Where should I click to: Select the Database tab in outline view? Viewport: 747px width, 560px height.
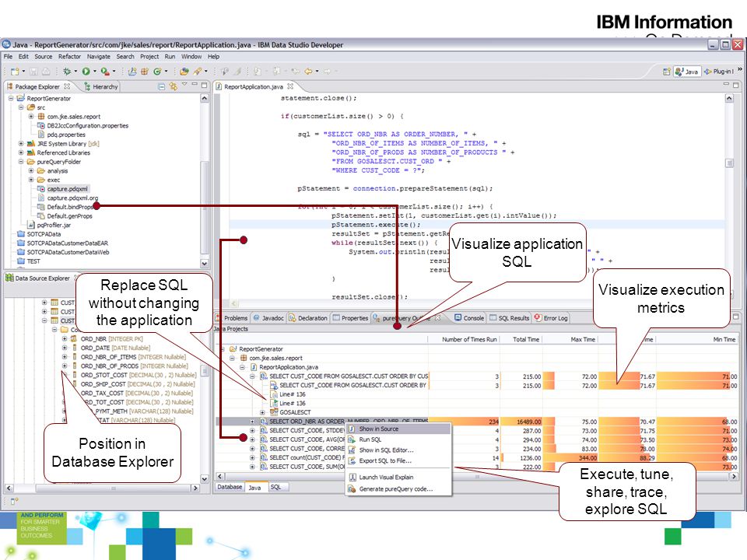230,487
